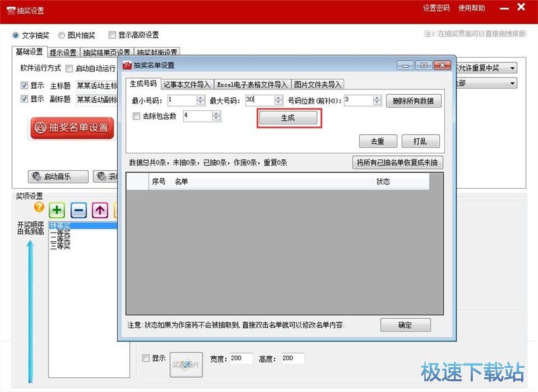Viewport: 538px width, 392px height.
Task: Click the 删除所有数据 button
Action: click(414, 101)
